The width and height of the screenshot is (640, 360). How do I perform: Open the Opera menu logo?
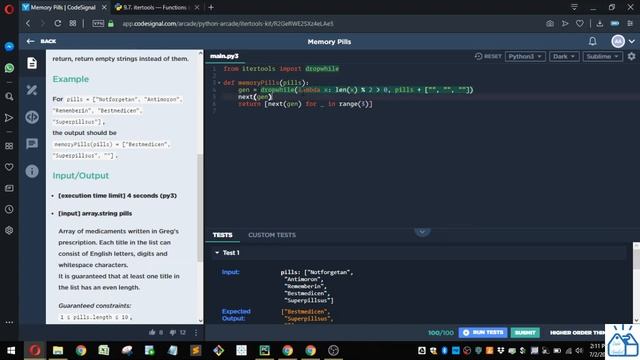tap(9, 9)
